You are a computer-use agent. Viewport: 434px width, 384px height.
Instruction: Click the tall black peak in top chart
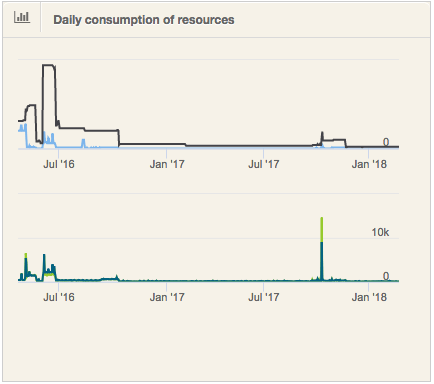click(49, 65)
